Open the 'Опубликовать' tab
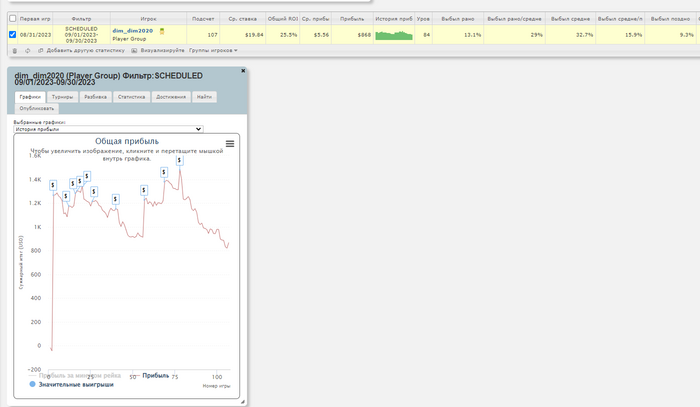Viewport: 700px width, 407px height. pyautogui.click(x=37, y=108)
